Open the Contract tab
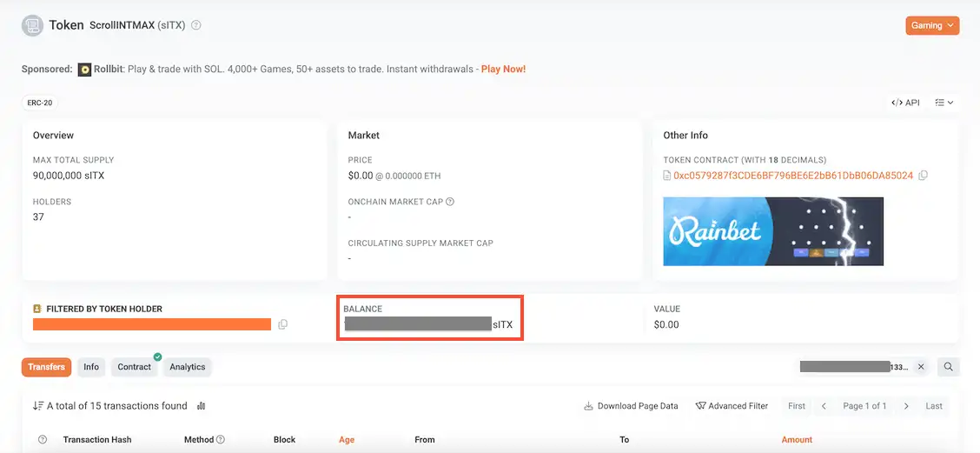The height and width of the screenshot is (453, 980). pos(135,367)
